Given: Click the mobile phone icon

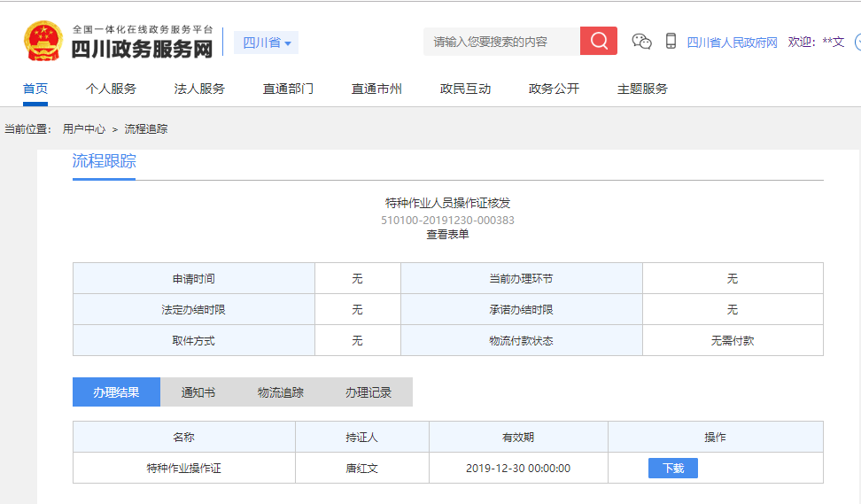Looking at the screenshot, I should click(671, 42).
